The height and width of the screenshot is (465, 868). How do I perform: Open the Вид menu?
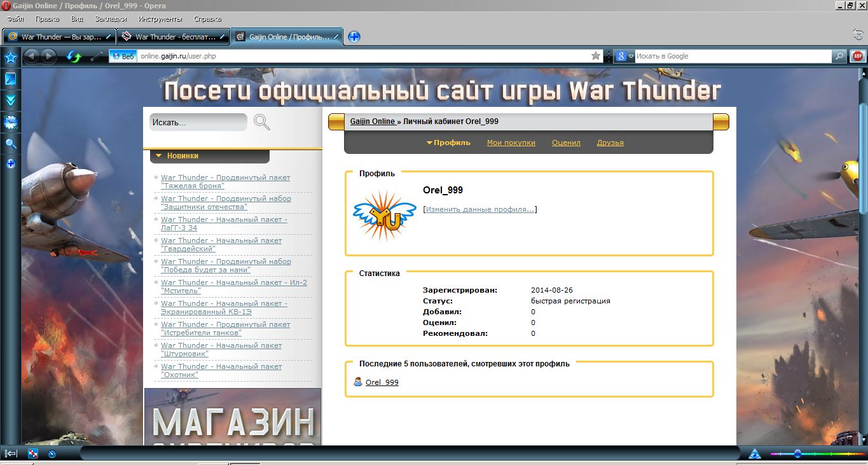point(77,19)
